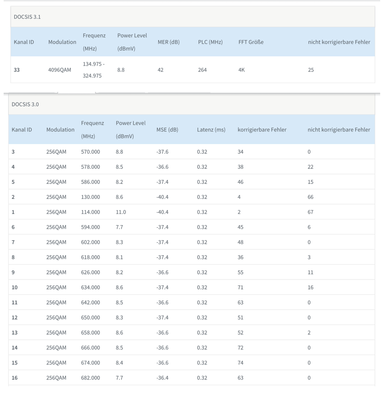The width and height of the screenshot is (382, 400).
Task: Click frequency 594.000 in the channel 6 row
Action: [90, 227]
